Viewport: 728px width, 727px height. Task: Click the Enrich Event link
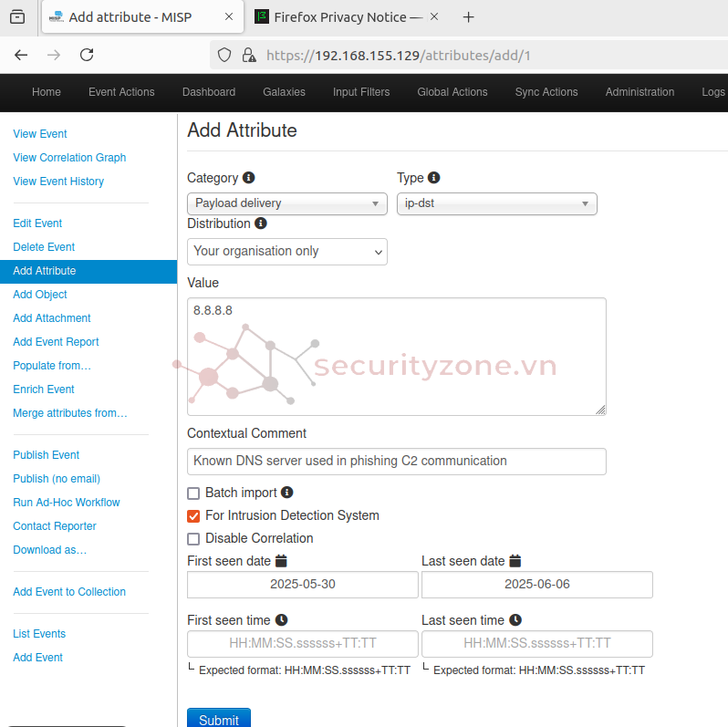click(x=44, y=389)
